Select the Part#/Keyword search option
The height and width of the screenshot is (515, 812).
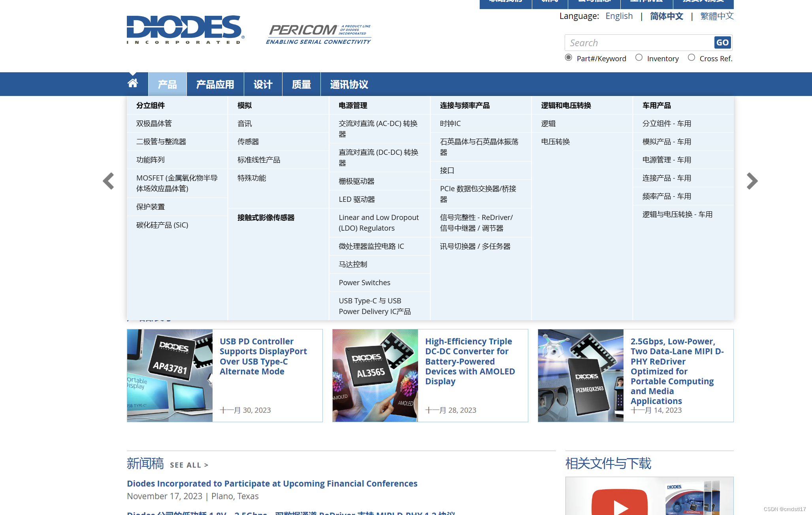point(569,58)
